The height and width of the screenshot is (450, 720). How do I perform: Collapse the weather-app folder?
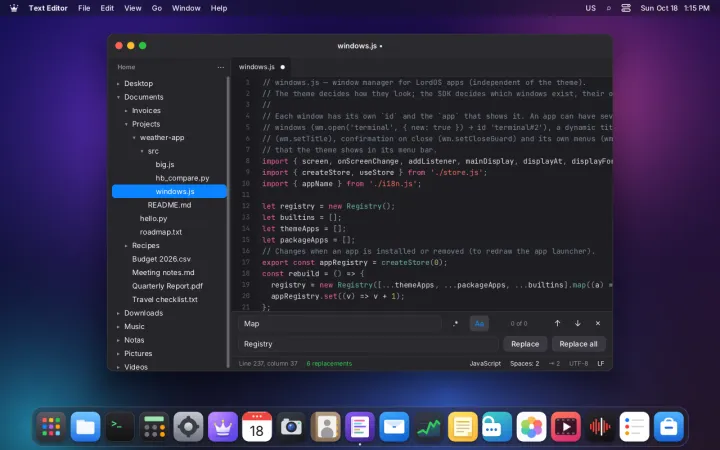(134, 137)
